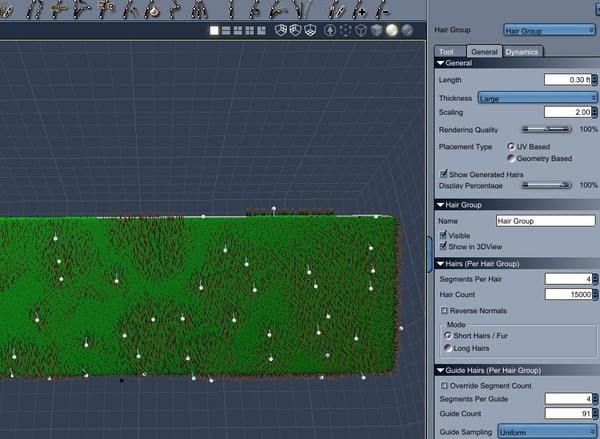Click the third working-plane cube icon

point(310,30)
